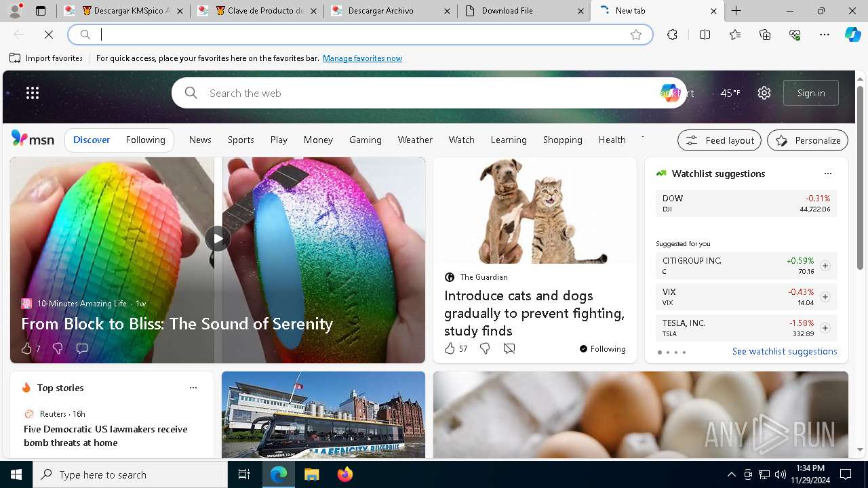Switch to Download File browser tab

click(524, 11)
